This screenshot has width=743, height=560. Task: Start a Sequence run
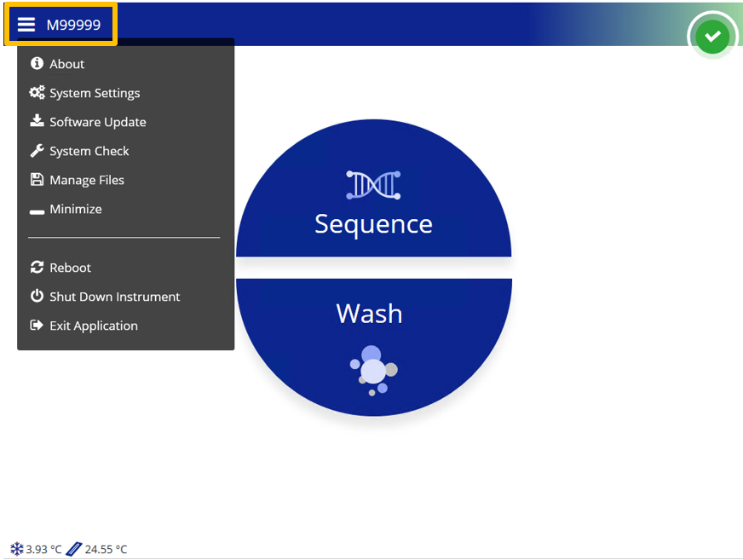[373, 223]
